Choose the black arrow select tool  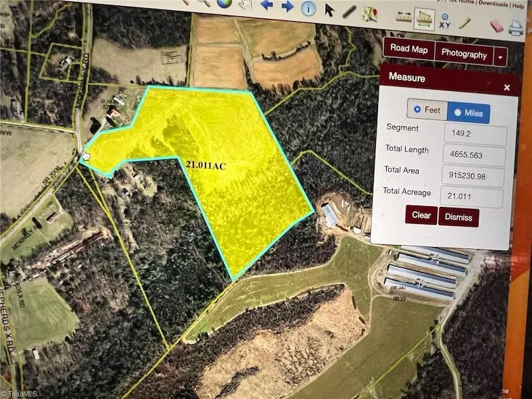(x=330, y=9)
